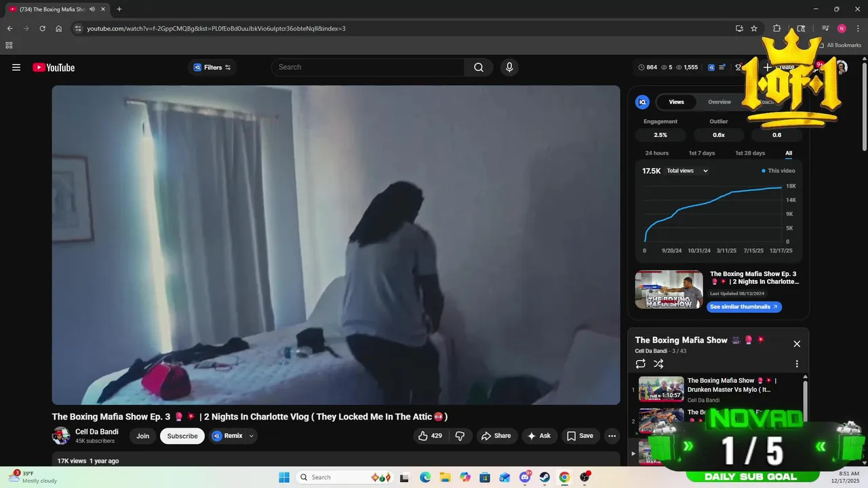
Task: Click the YouTube search input field
Action: tap(368, 67)
